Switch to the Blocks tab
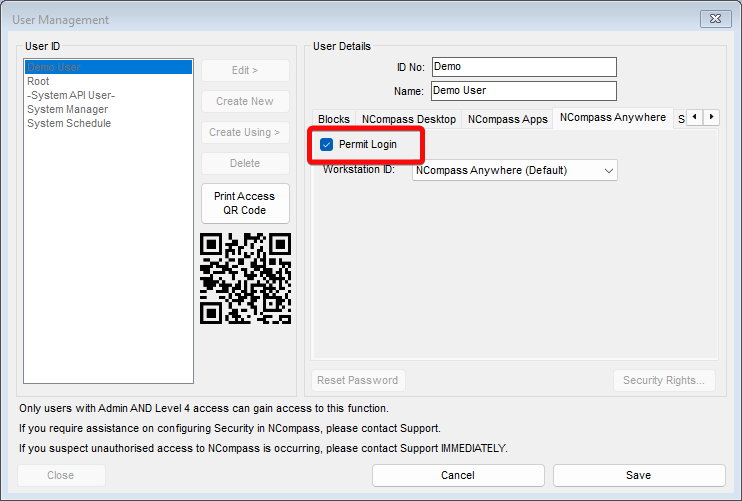 click(334, 119)
